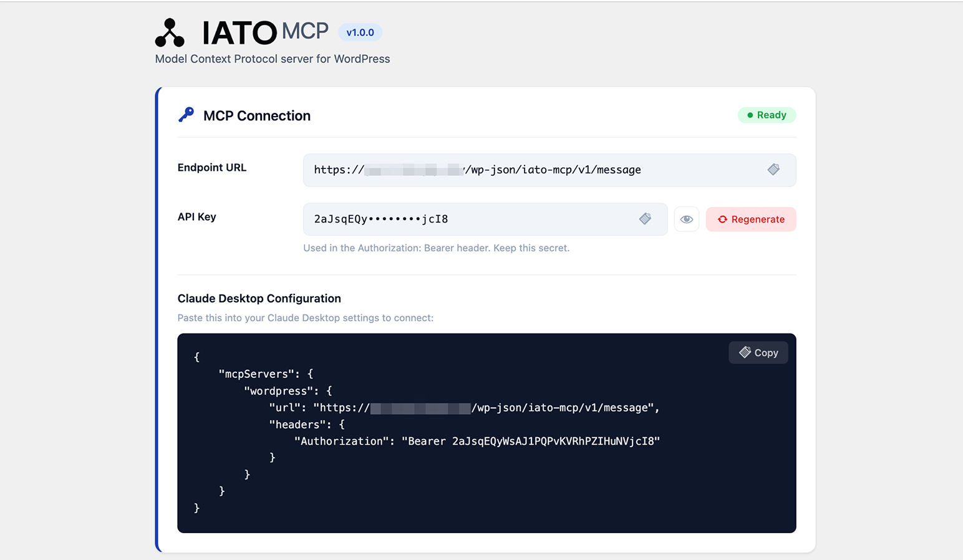Screen dimensions: 963x560
Task: Click the "url" line in code block
Action: click(x=464, y=407)
